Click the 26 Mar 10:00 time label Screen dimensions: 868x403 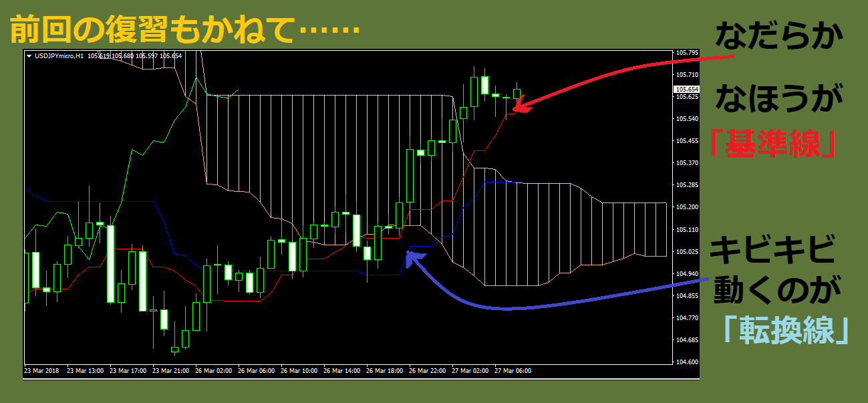(x=299, y=370)
